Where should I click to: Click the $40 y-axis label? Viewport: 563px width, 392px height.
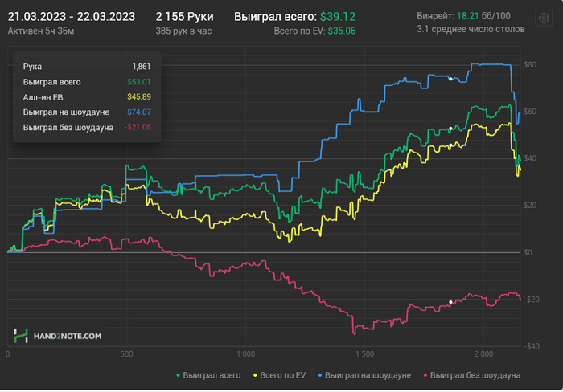point(530,158)
